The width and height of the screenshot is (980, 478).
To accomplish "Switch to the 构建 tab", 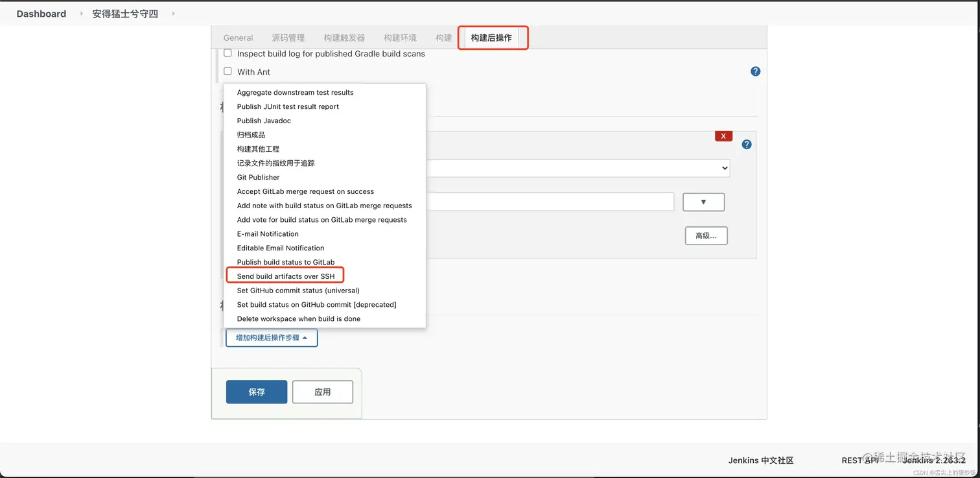I will (443, 38).
